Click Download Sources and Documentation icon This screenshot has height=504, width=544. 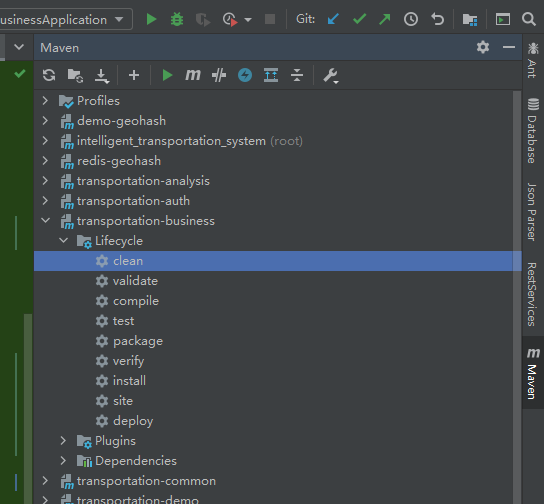[102, 75]
